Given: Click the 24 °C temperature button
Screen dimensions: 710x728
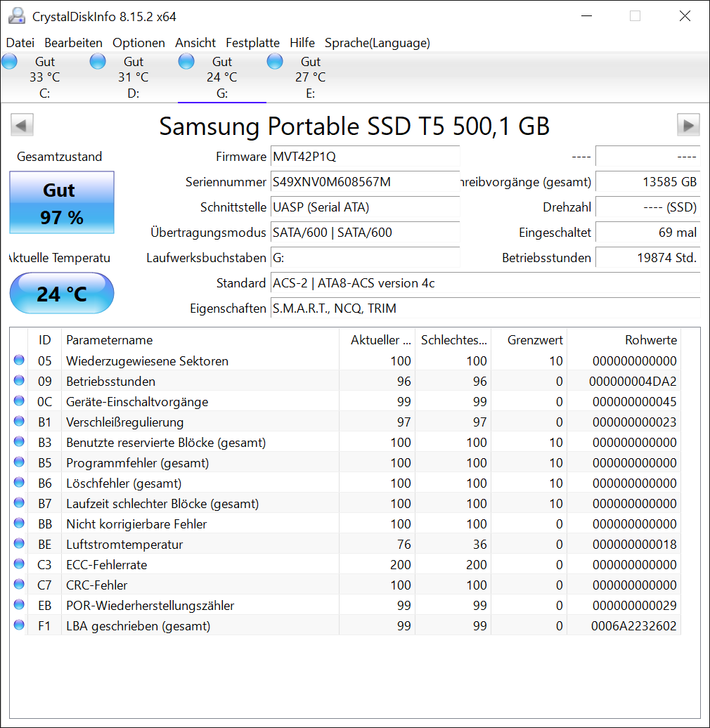Looking at the screenshot, I should pyautogui.click(x=62, y=294).
